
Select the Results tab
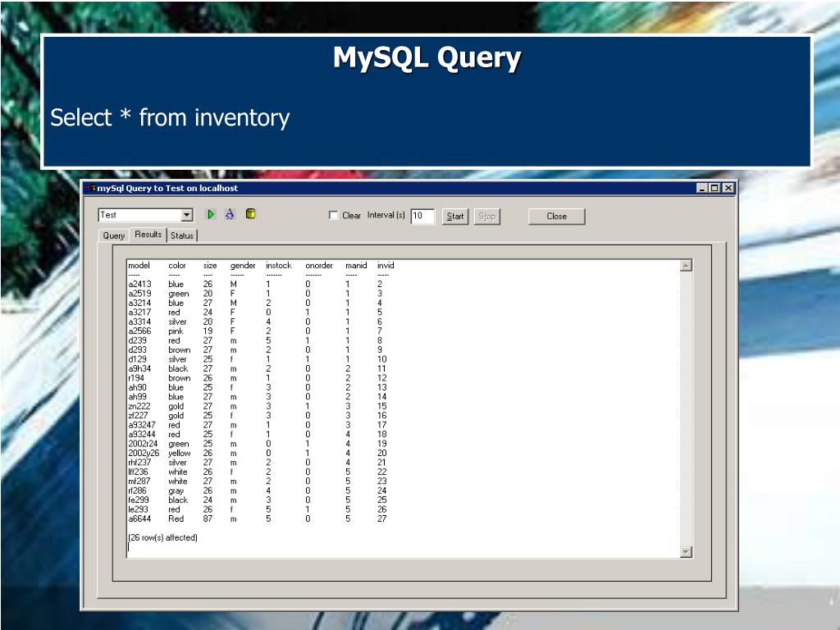[148, 234]
